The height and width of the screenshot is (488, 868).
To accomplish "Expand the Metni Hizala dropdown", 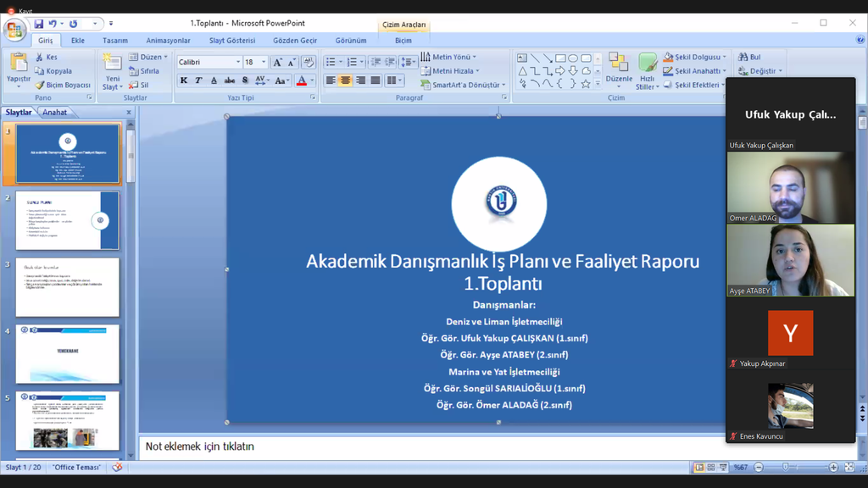I will (450, 71).
